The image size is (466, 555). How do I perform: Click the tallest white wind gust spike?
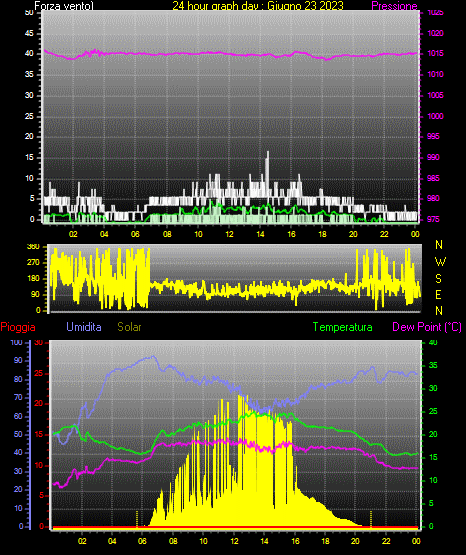coord(267,173)
